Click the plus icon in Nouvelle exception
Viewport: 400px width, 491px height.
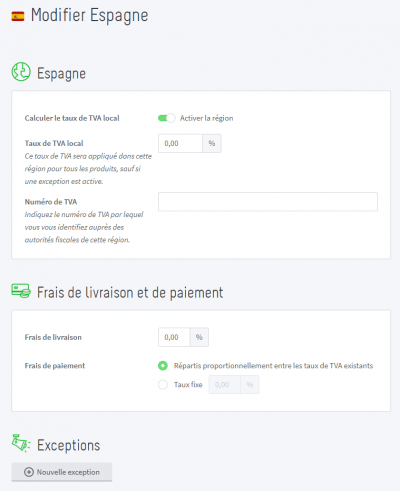point(29,472)
